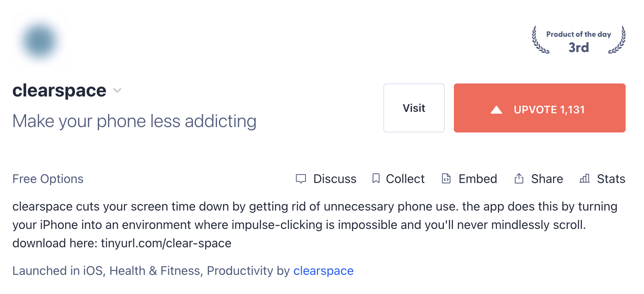This screenshot has width=644, height=294.
Task: Select the Collect text label
Action: point(405,179)
